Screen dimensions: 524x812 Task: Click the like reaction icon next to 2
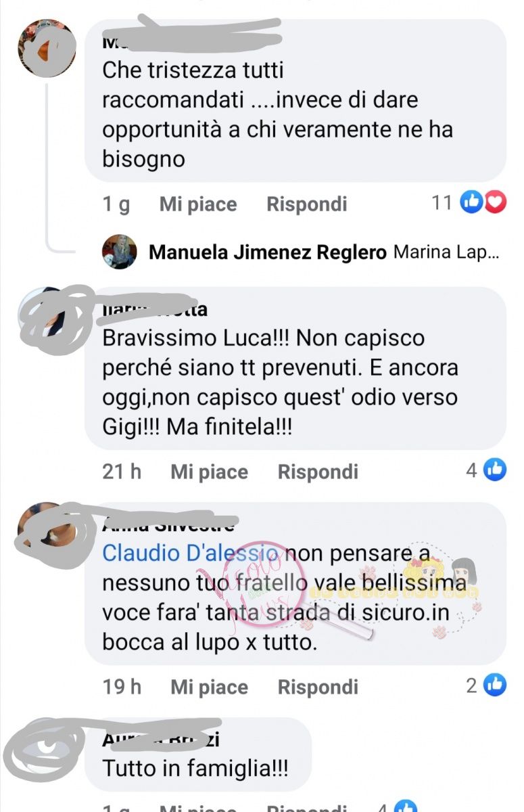(x=495, y=685)
